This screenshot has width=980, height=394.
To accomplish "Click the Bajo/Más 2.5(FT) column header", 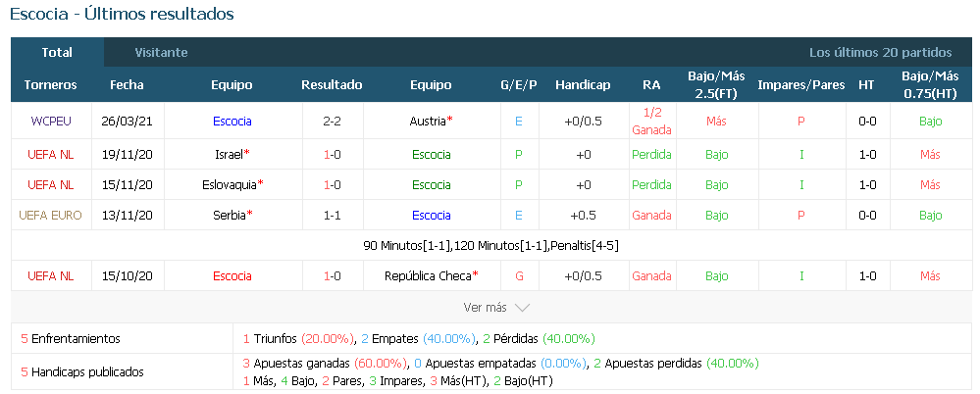I will coord(716,85).
